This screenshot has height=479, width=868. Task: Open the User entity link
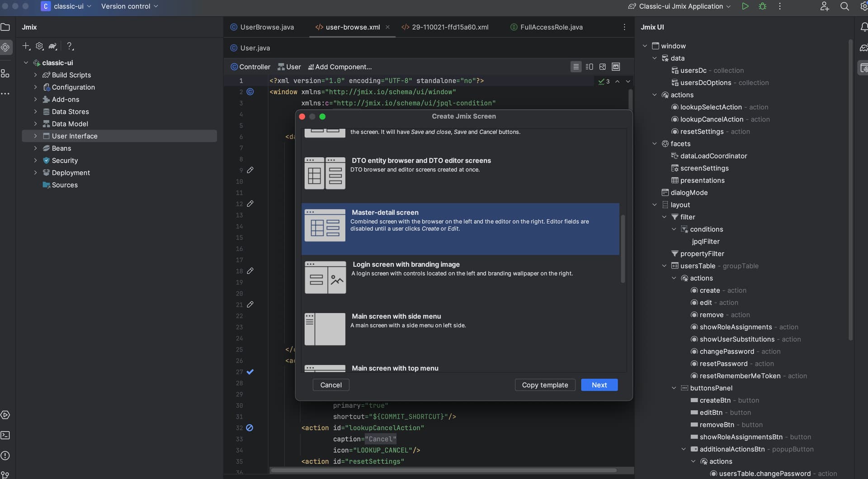tap(289, 67)
